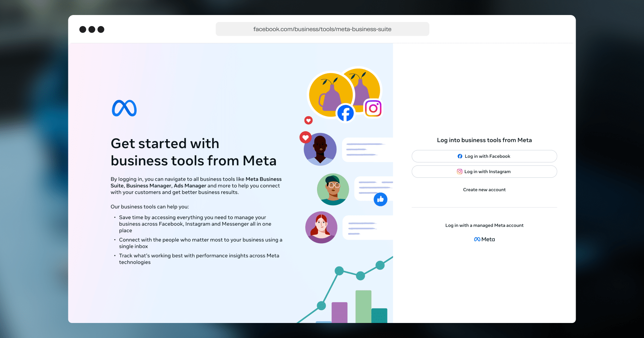This screenshot has height=338, width=644.
Task: Click the man with dark skin avatar
Action: point(320,149)
